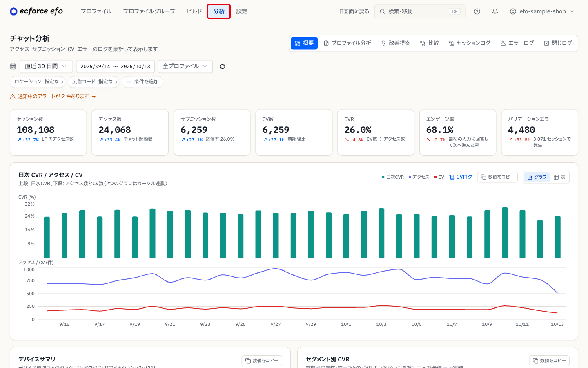
Task: Click the CVR 26.0% metric card
Action: (x=376, y=132)
